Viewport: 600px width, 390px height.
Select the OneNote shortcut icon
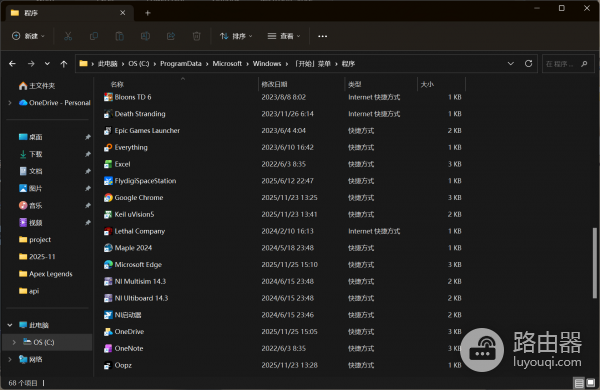click(108, 349)
